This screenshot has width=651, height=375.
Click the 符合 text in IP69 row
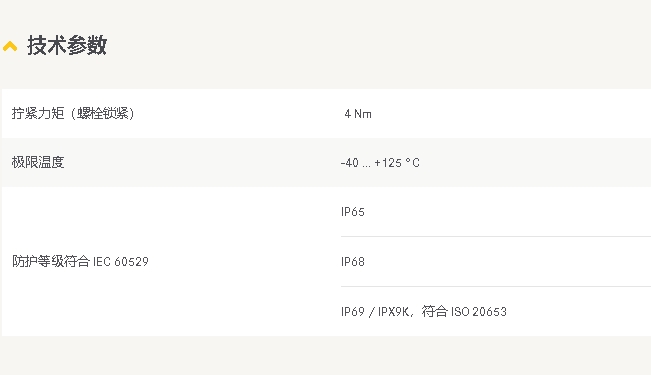click(434, 311)
